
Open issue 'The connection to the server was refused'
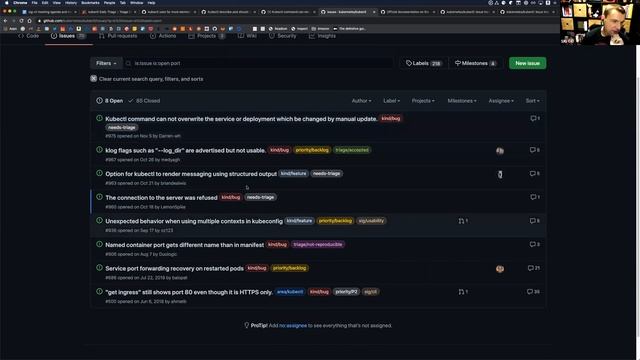coord(161,198)
